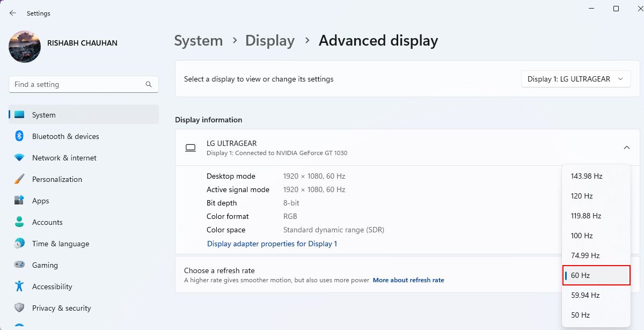644x330 pixels.
Task: Open the System settings section
Action: (43, 114)
